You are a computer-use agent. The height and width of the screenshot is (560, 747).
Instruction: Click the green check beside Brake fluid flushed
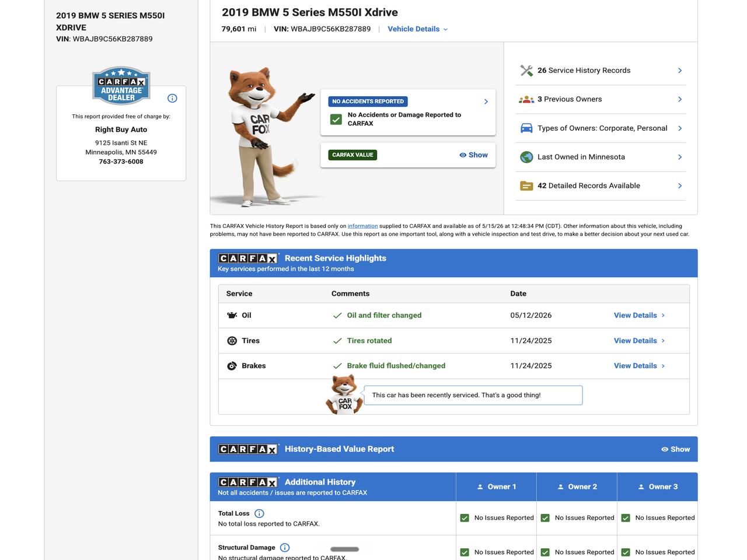(337, 366)
